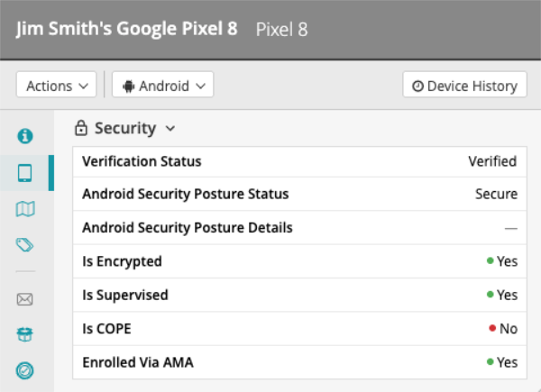Viewport: 541px width, 392px height.
Task: Click the Jim Smith's Google Pixel 8 title
Action: (x=127, y=29)
